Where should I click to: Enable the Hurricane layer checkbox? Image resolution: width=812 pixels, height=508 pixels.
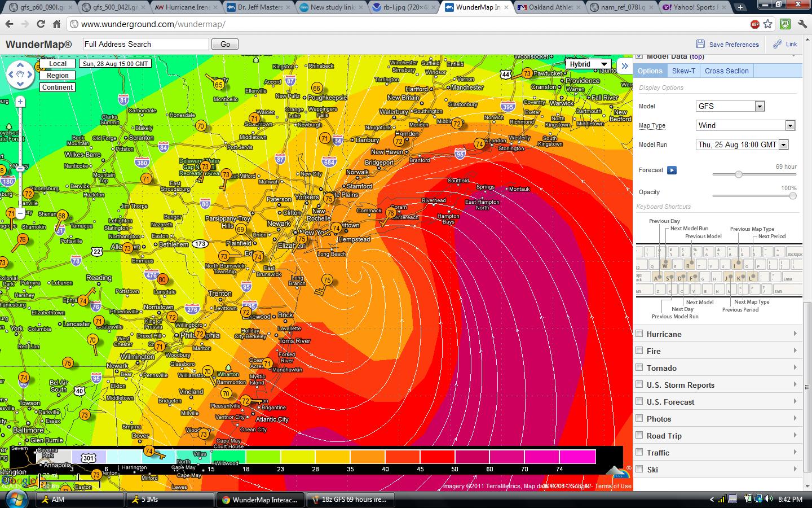click(x=639, y=334)
